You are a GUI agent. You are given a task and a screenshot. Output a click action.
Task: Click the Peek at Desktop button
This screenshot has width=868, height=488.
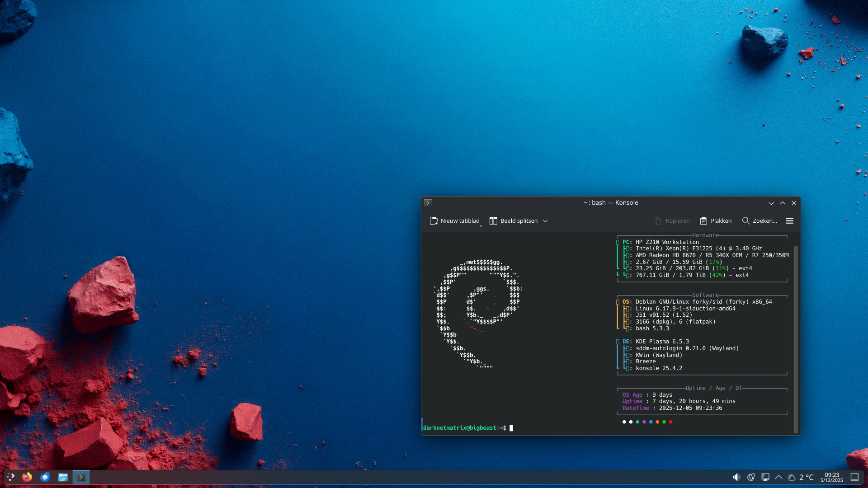coord(854,477)
